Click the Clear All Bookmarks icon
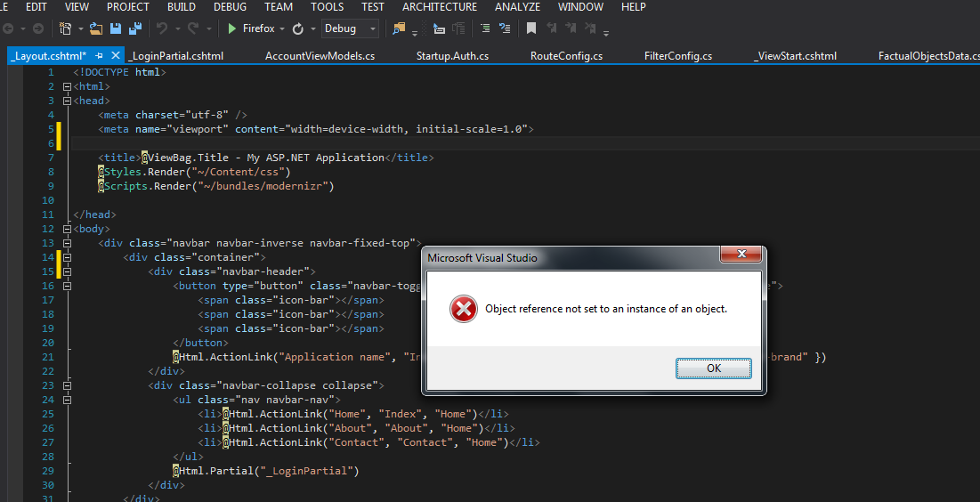 590,28
